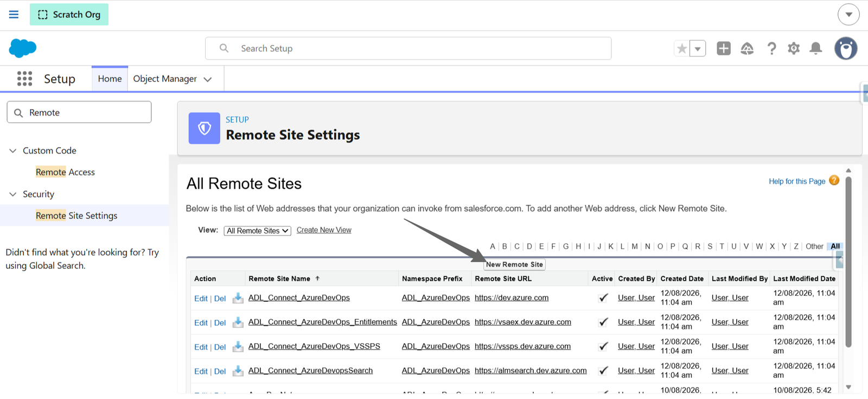Open the hamburger menu icon
The image size is (868, 399).
click(14, 15)
